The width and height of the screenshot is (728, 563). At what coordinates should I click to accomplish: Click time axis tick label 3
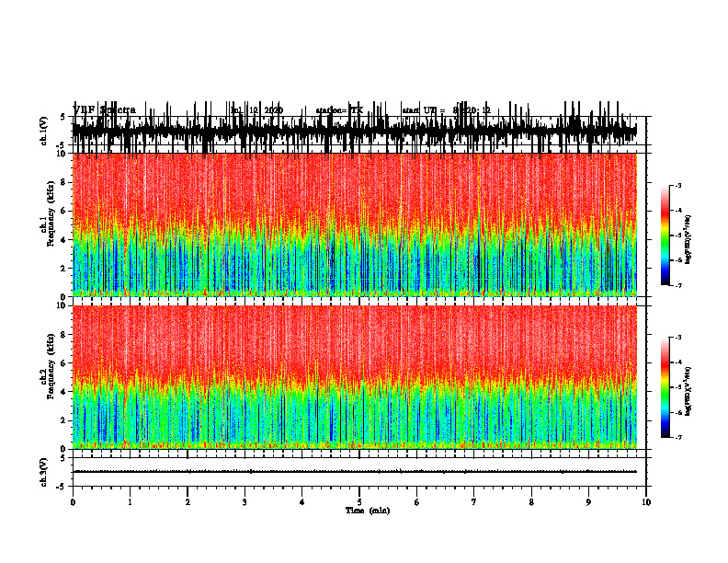tap(245, 502)
